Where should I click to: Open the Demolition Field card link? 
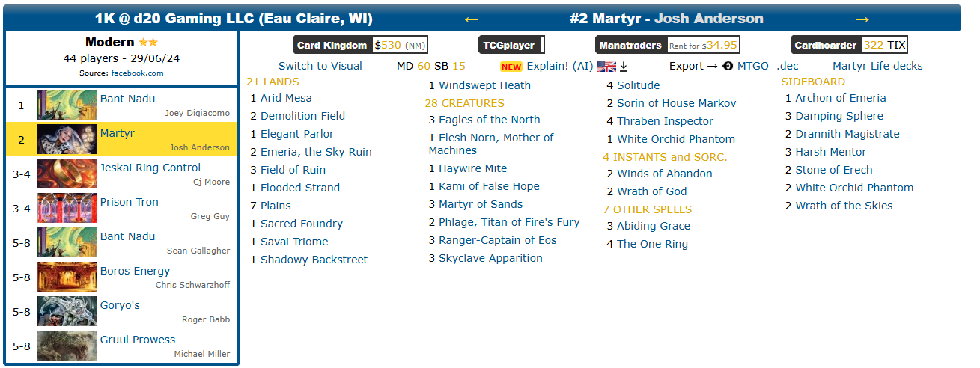[x=302, y=116]
